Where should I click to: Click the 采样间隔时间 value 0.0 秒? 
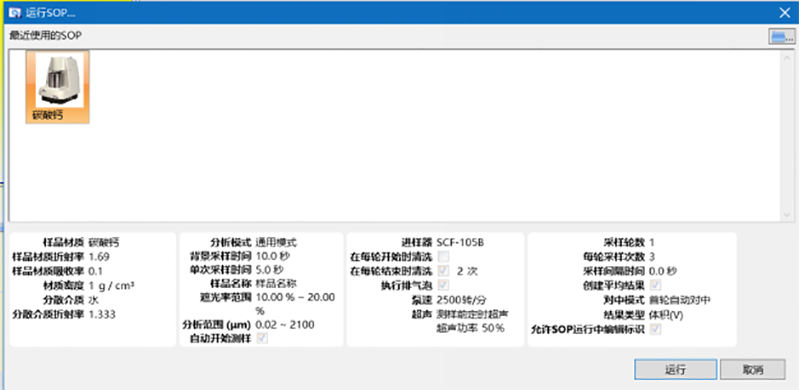pos(663,271)
